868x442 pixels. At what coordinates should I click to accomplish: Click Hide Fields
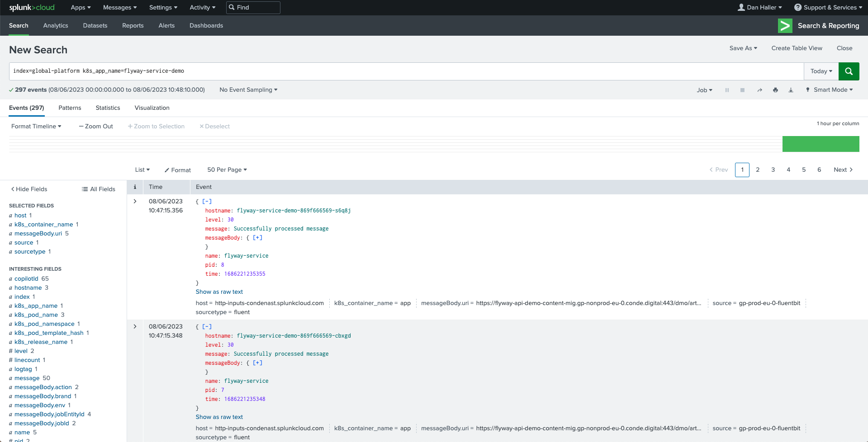[29, 189]
